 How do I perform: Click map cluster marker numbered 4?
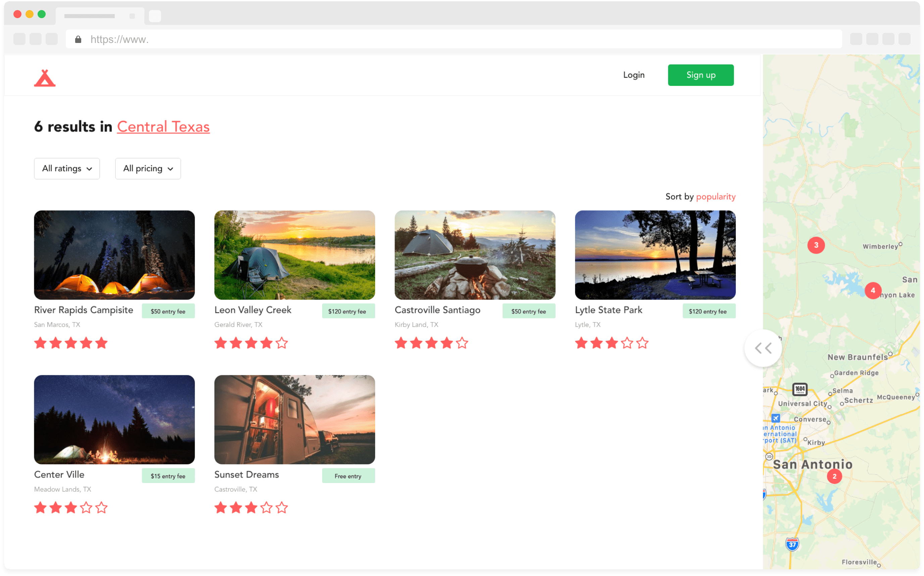point(873,290)
